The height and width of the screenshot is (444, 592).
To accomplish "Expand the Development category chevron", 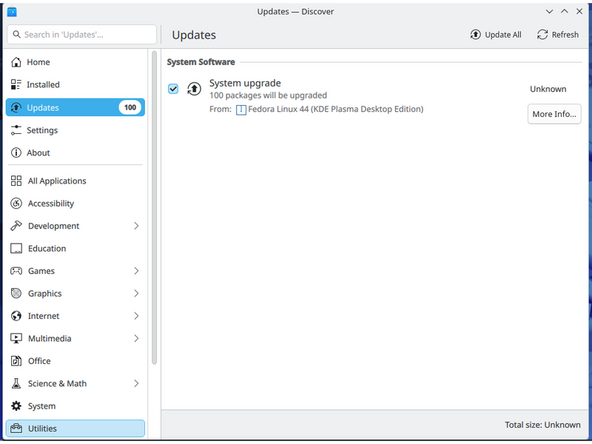I will 136,226.
